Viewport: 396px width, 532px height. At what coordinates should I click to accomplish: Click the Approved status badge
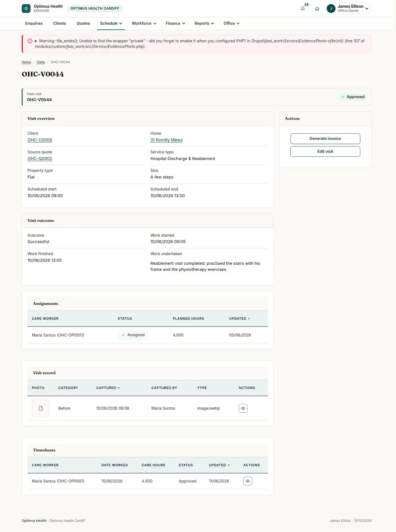pyautogui.click(x=353, y=97)
